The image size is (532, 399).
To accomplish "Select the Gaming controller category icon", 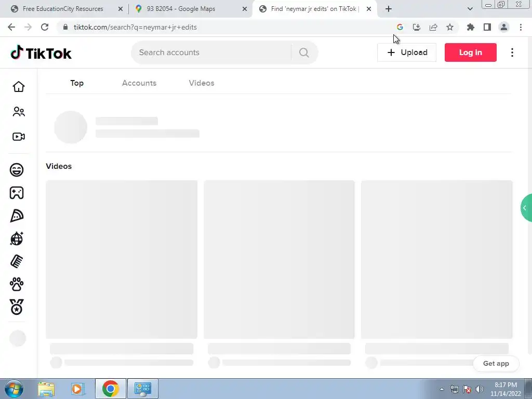I will point(17,193).
